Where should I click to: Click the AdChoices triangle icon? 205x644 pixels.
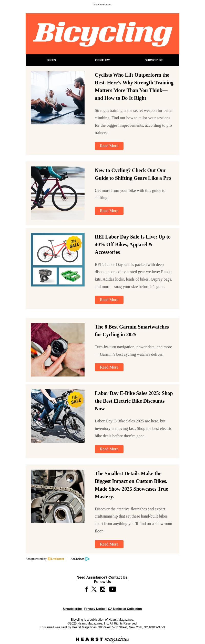tap(87, 559)
